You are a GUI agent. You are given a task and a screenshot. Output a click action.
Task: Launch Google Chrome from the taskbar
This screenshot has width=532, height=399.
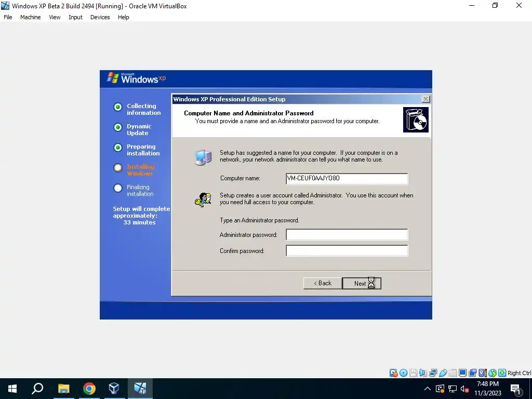pyautogui.click(x=89, y=389)
